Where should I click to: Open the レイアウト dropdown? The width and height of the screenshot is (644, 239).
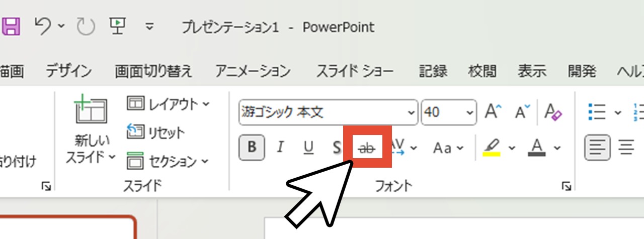pos(168,104)
